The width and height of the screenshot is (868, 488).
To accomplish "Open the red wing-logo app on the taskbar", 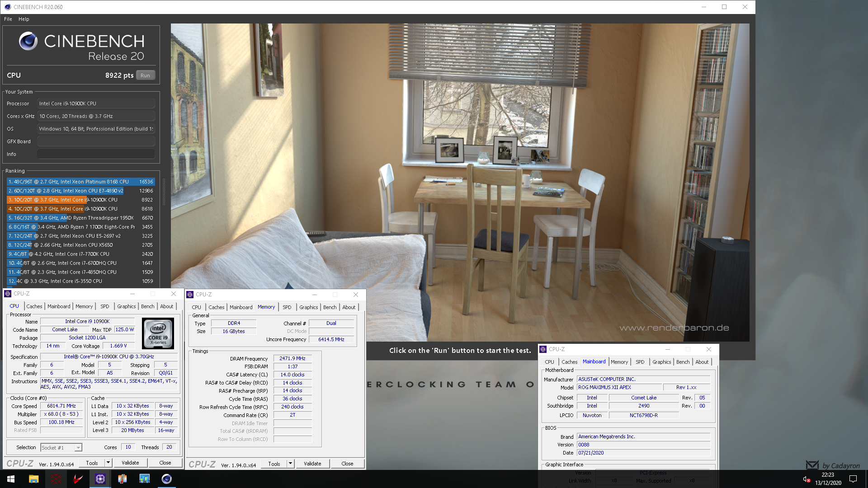I will 78,479.
